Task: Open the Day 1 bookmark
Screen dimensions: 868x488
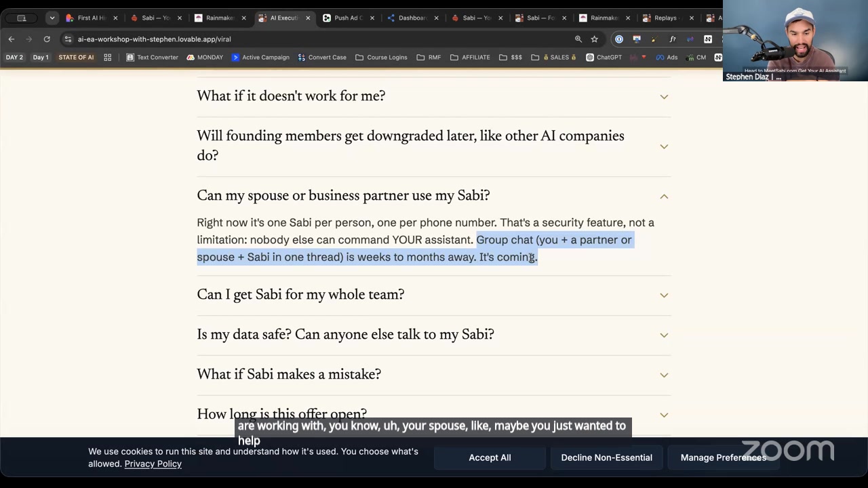Action: (x=41, y=58)
